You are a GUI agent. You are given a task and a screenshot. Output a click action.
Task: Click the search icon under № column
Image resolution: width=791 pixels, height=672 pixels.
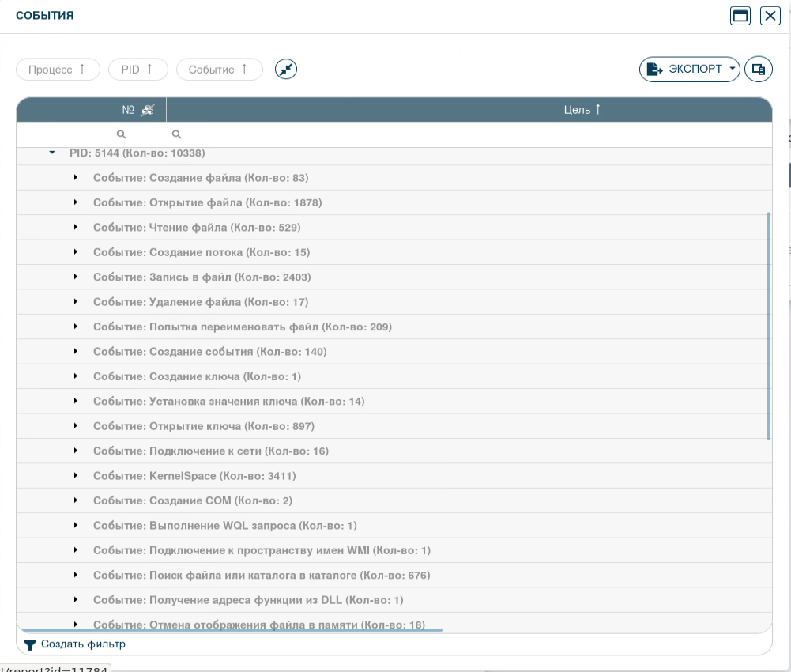121,135
